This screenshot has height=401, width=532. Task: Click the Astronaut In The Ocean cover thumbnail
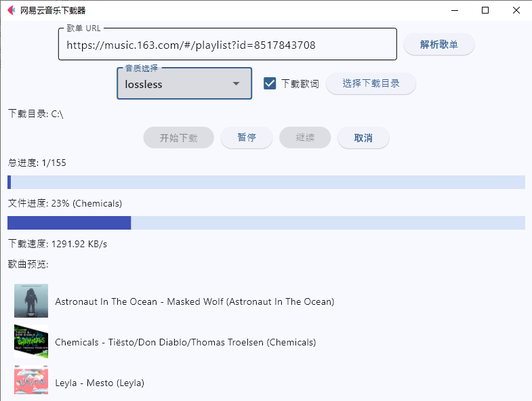coord(31,301)
